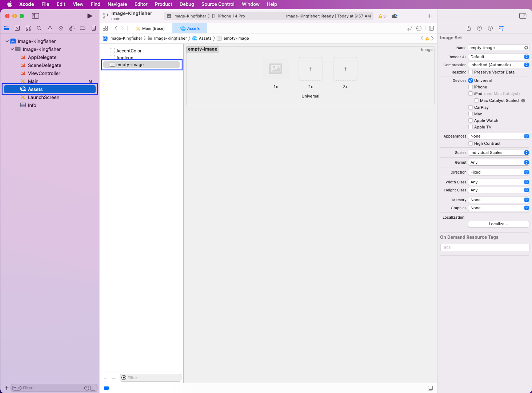Image resolution: width=532 pixels, height=393 pixels.
Task: Click the 2x image well
Action: (310, 69)
